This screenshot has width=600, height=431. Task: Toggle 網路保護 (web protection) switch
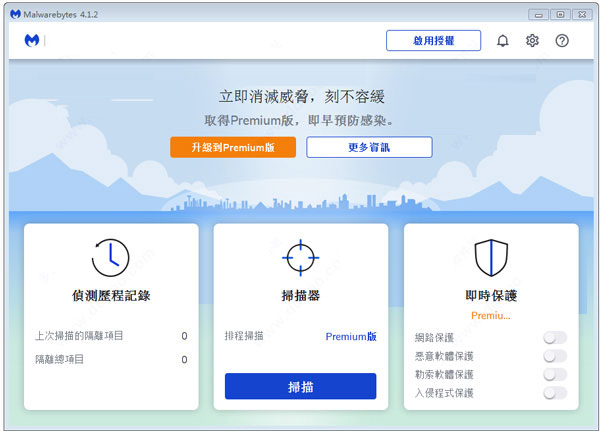[554, 338]
